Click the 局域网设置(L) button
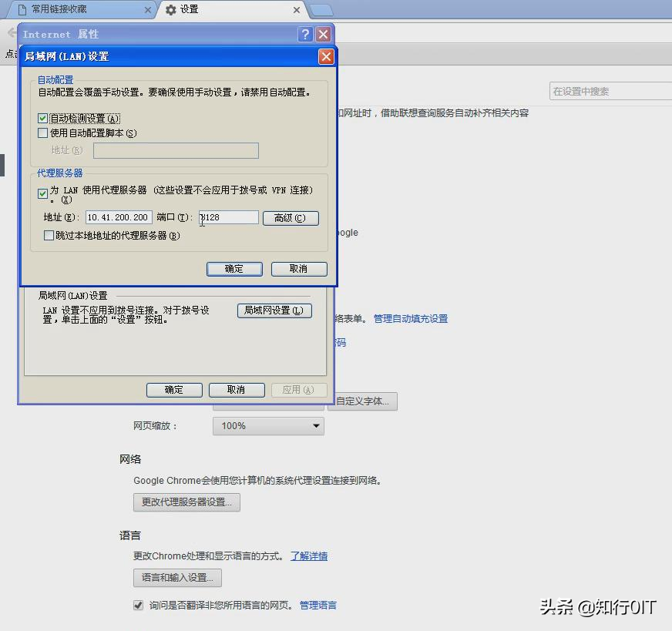Image resolution: width=672 pixels, height=631 pixels. tap(274, 310)
